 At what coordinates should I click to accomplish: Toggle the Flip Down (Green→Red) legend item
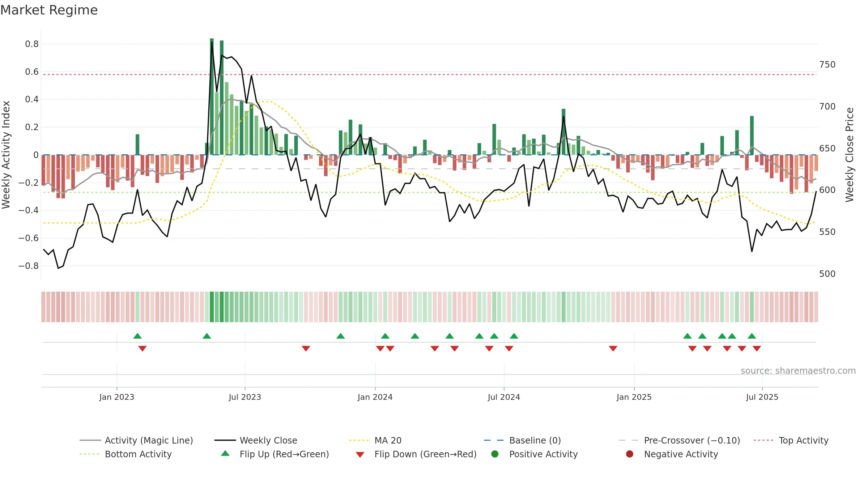pyautogui.click(x=416, y=454)
